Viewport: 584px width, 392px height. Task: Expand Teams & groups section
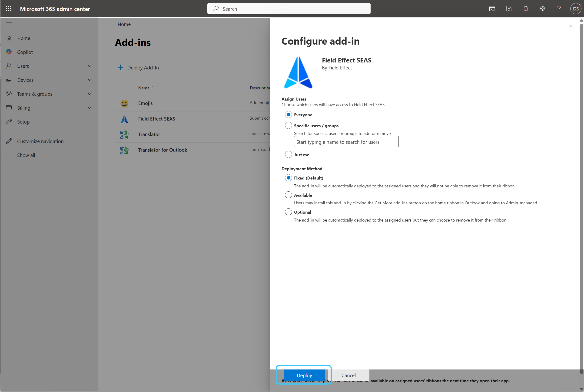click(89, 94)
